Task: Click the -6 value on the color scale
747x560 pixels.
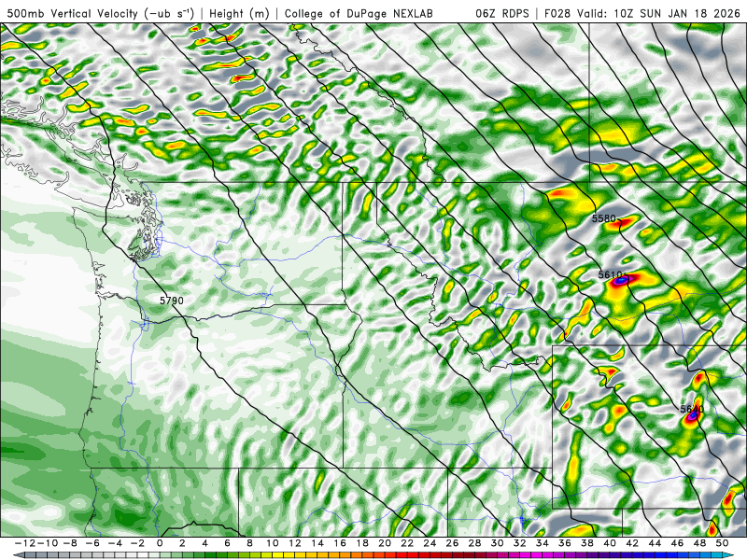Action: click(92, 543)
